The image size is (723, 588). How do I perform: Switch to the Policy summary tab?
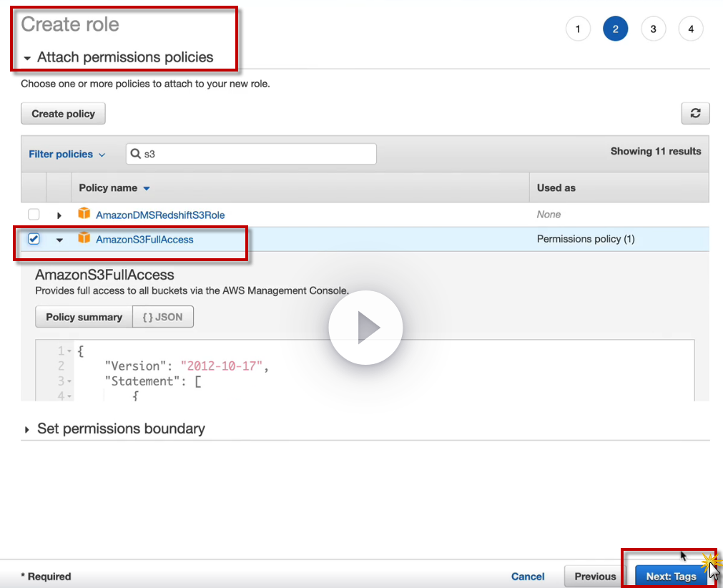[x=84, y=317]
